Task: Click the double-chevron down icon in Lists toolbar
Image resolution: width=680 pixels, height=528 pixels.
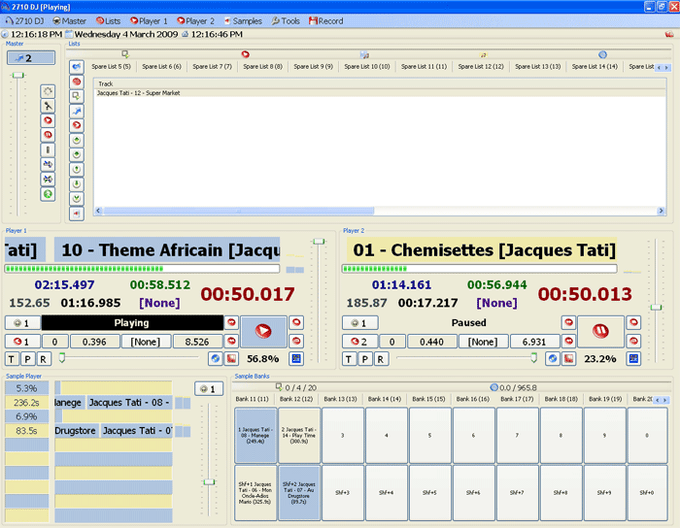Action: pos(77,199)
